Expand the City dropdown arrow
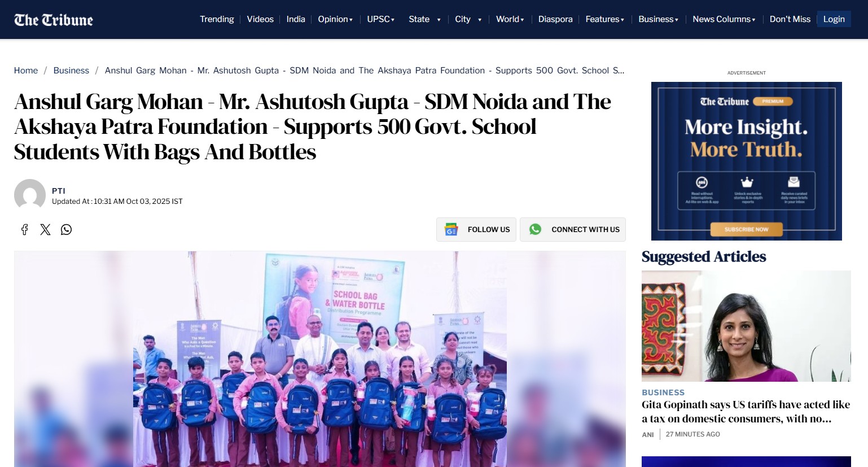This screenshot has height=467, width=868. 480,20
